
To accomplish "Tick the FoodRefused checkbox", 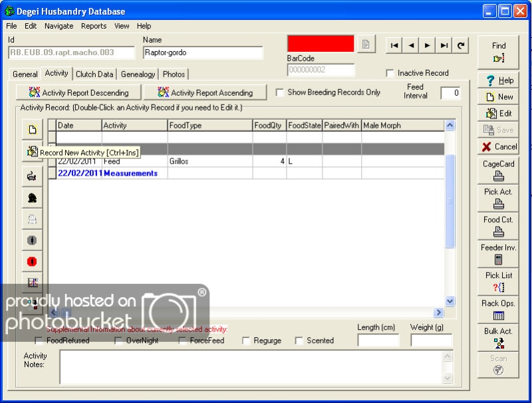I will (39, 340).
